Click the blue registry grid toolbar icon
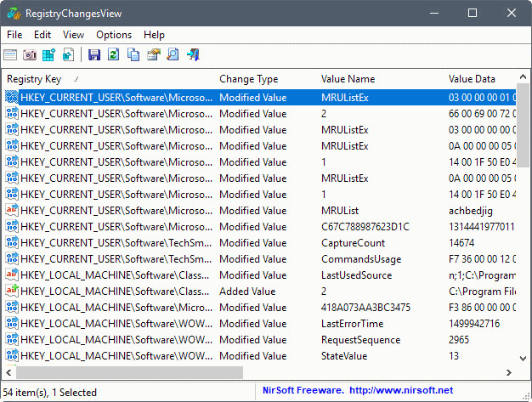 pyautogui.click(x=48, y=54)
